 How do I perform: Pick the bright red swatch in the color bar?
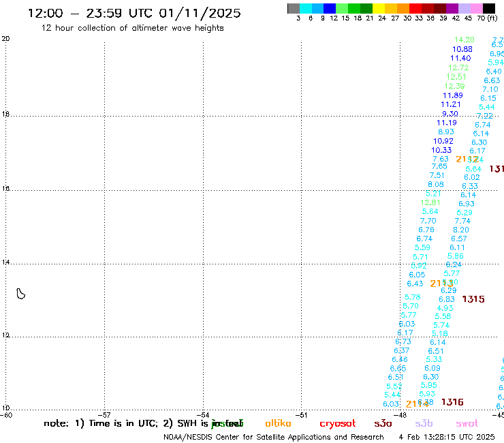point(415,8)
